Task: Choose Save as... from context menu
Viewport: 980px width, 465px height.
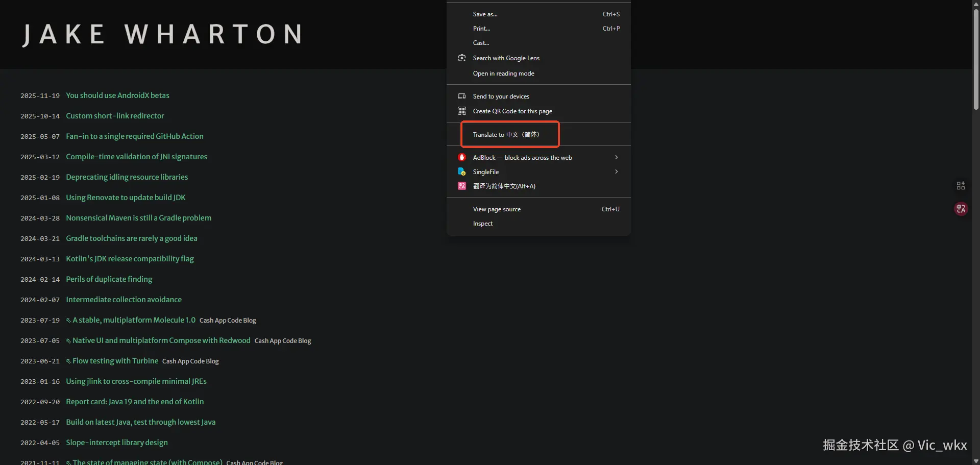Action: click(x=538, y=14)
